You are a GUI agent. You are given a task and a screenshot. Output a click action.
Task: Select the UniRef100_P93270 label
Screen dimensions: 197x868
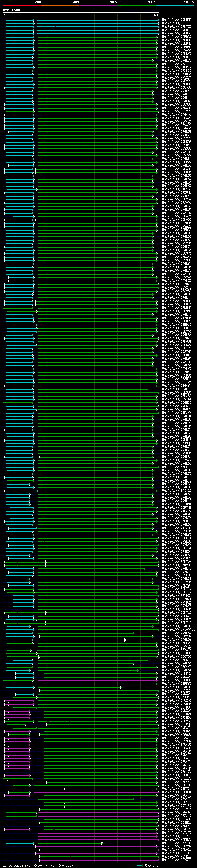click(177, 78)
